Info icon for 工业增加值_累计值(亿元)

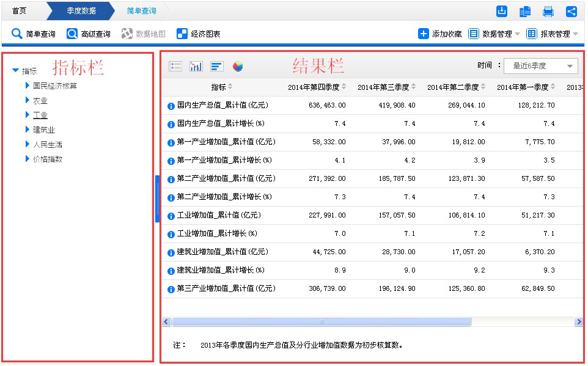pyautogui.click(x=171, y=216)
